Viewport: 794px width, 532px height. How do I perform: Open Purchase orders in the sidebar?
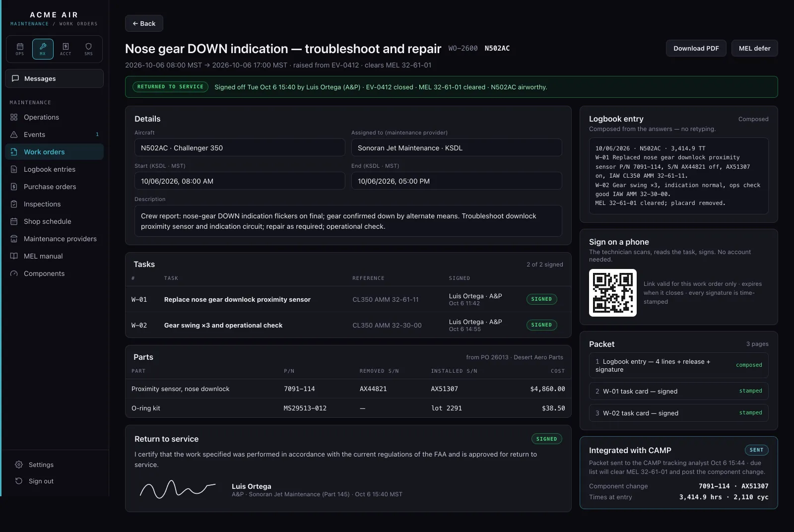tap(55, 187)
